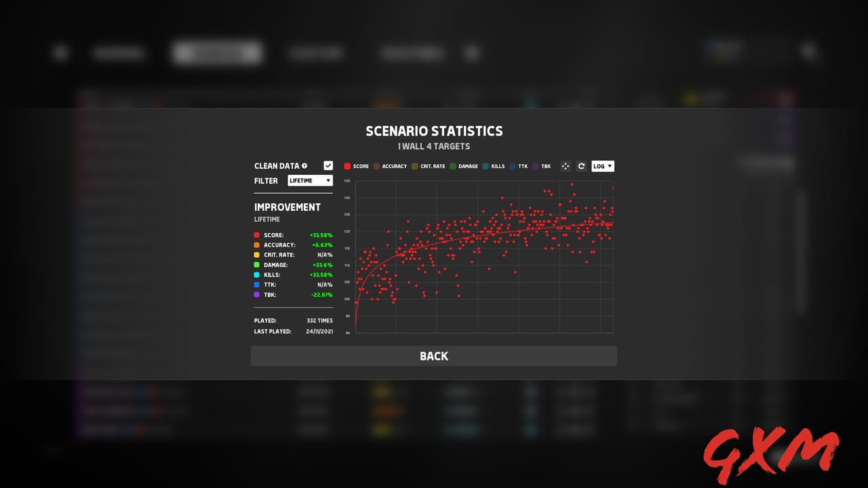Toggle the TTK legend entry
The width and height of the screenshot is (868, 488).
click(521, 166)
